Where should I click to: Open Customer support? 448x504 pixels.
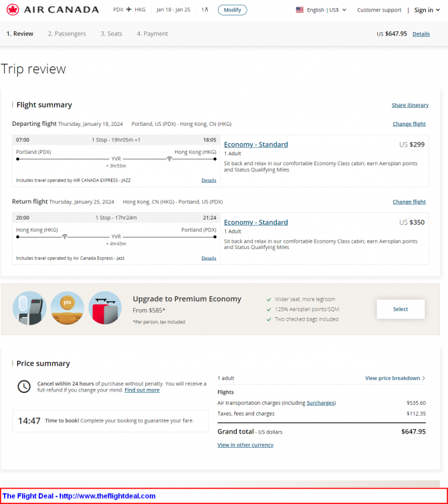[x=379, y=10]
